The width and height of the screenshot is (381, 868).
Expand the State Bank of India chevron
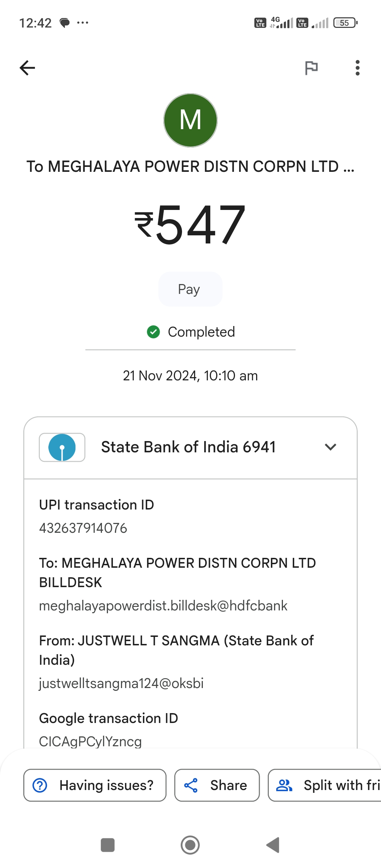click(x=331, y=447)
